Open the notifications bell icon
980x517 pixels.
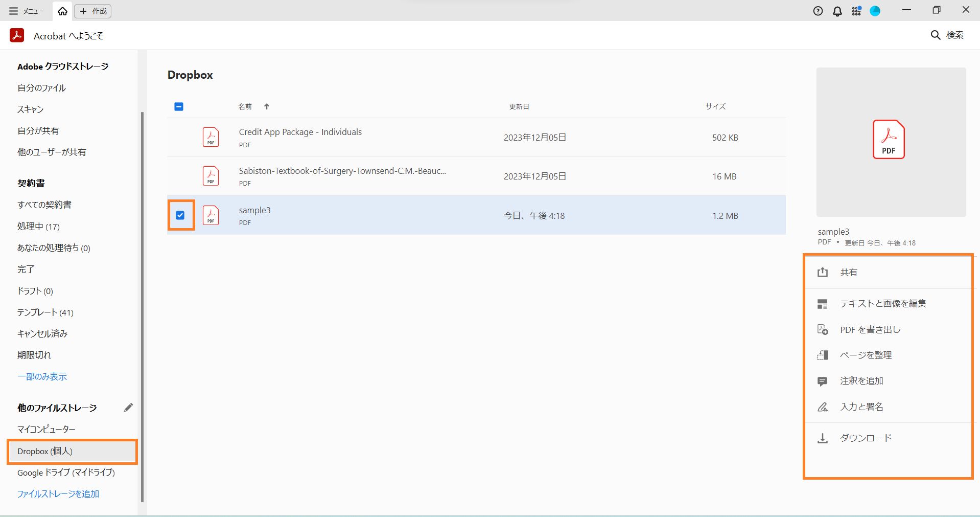(837, 11)
